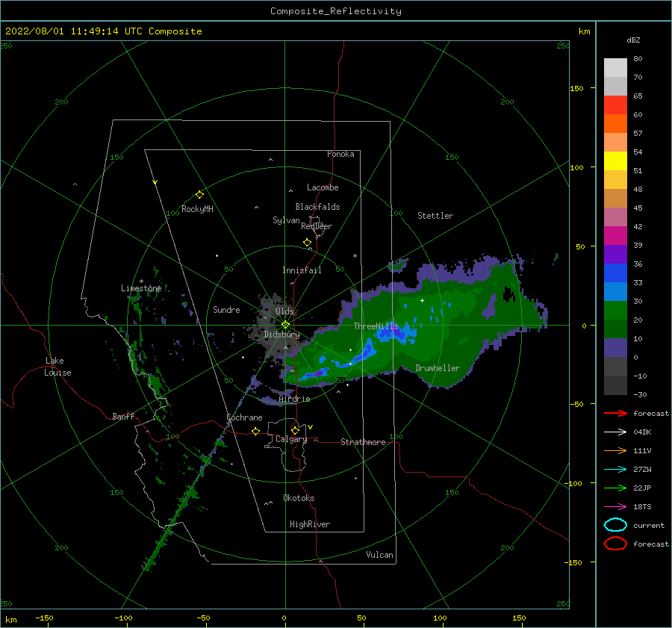
Task: Click the RockyMH label
Action: click(197, 209)
